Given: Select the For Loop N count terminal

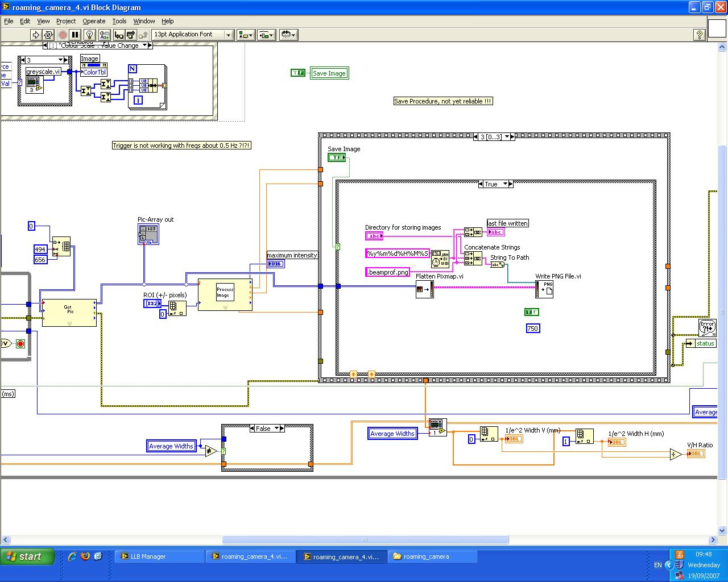Looking at the screenshot, I should pos(133,69).
